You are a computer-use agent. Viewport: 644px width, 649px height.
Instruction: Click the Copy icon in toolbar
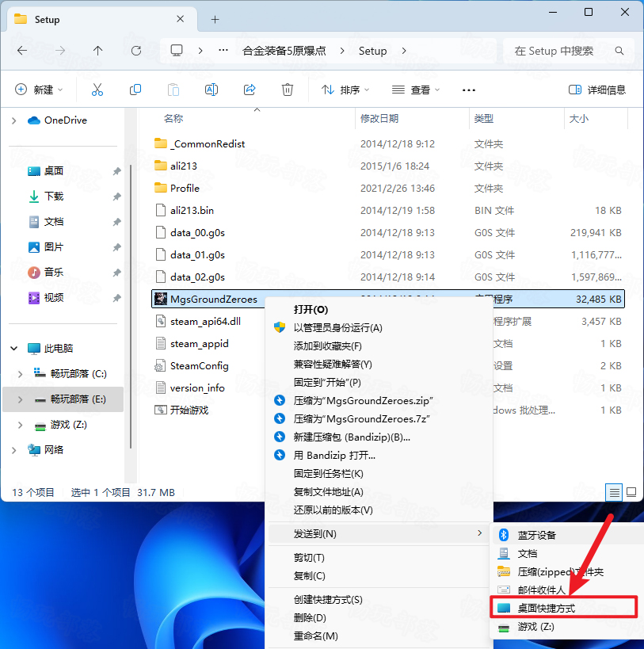[135, 90]
